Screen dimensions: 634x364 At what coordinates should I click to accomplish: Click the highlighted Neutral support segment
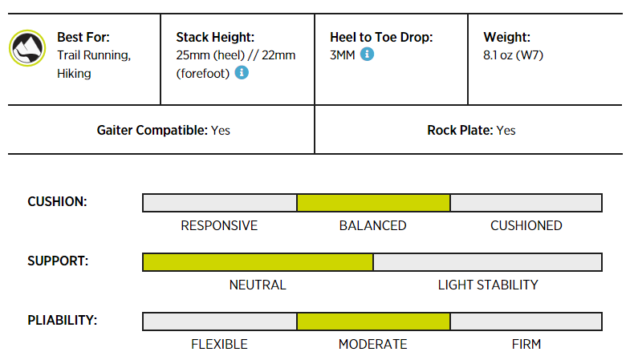pos(258,262)
